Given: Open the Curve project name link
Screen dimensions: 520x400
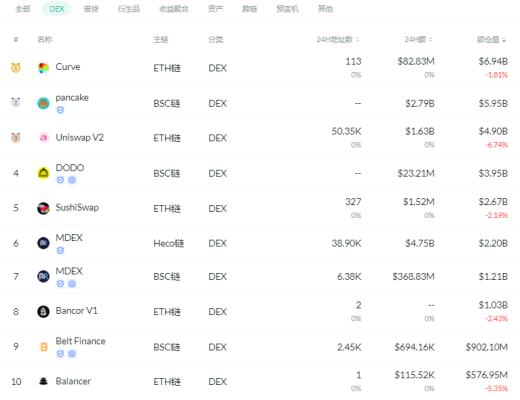Looking at the screenshot, I should coord(68,67).
